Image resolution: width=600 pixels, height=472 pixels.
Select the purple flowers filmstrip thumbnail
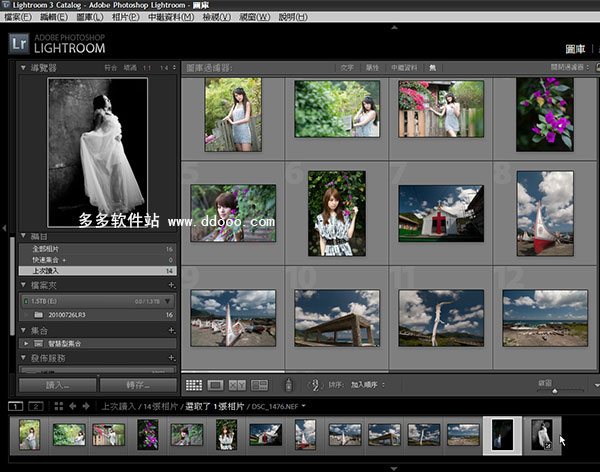[148, 434]
